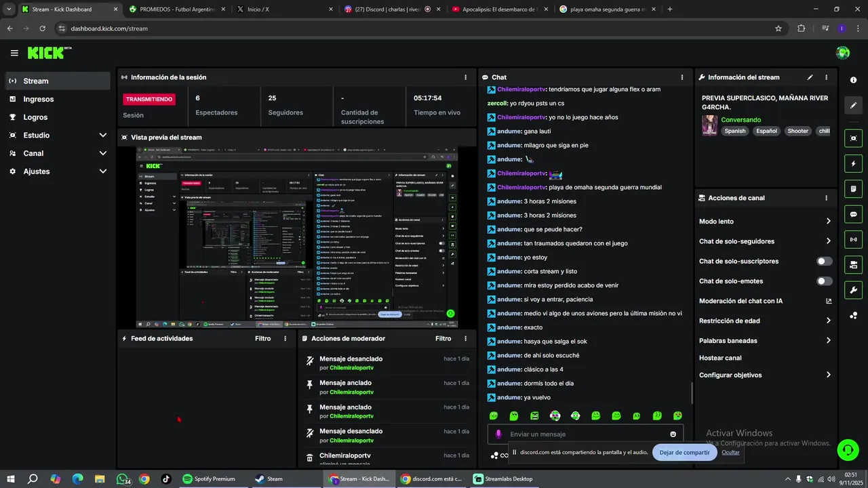868x488 pixels.
Task: Click the Kick logo
Action: point(49,53)
